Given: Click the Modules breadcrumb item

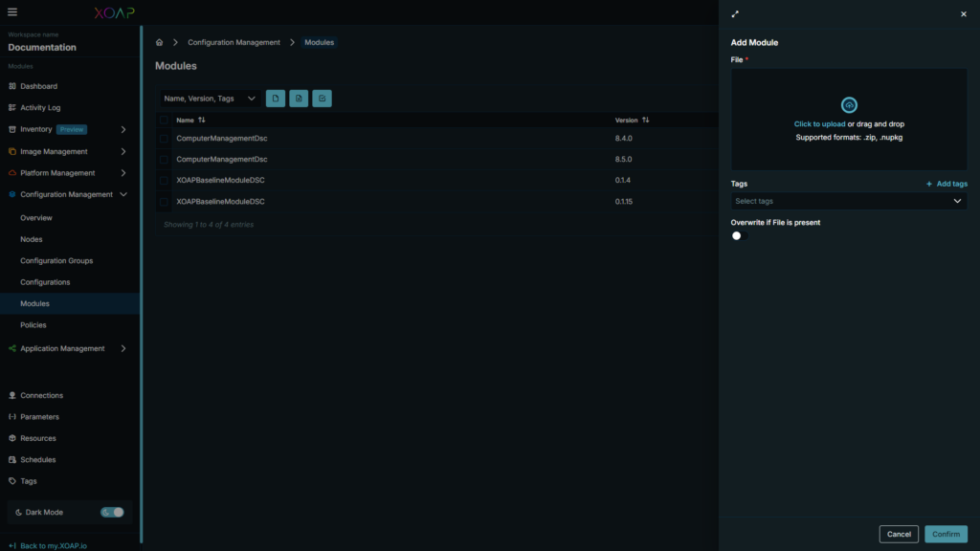Looking at the screenshot, I should pos(320,42).
